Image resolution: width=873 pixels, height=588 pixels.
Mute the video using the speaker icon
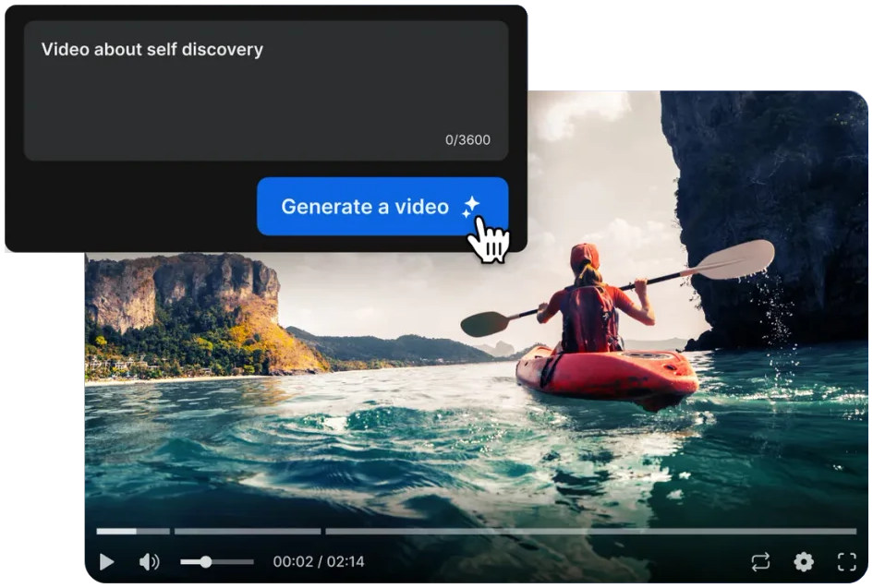[149, 561]
